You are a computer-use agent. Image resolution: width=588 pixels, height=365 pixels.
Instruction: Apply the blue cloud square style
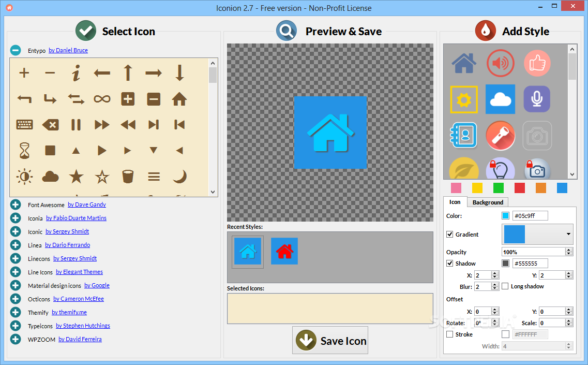[x=500, y=99]
